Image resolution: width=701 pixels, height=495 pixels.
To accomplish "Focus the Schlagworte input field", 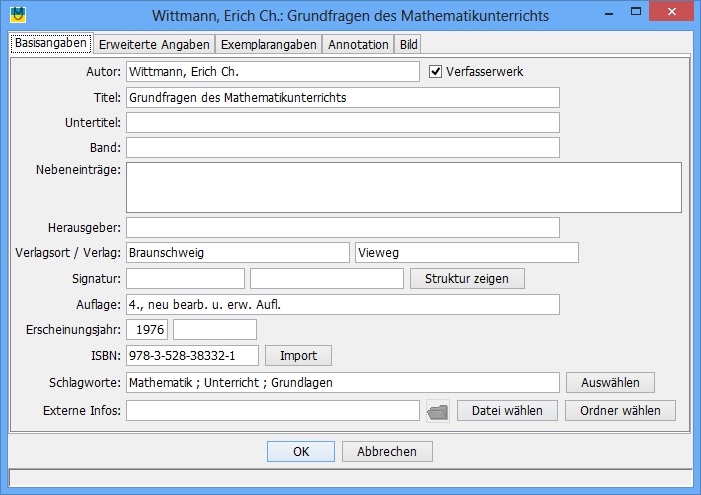I will click(x=343, y=383).
